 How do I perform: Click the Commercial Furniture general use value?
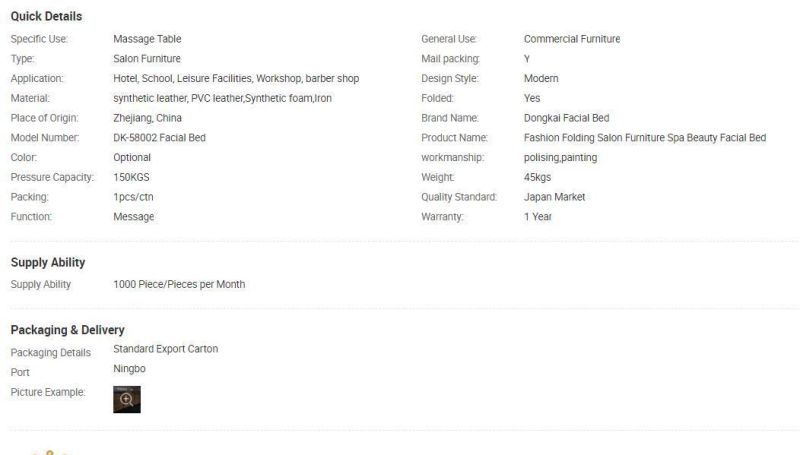[x=572, y=39]
